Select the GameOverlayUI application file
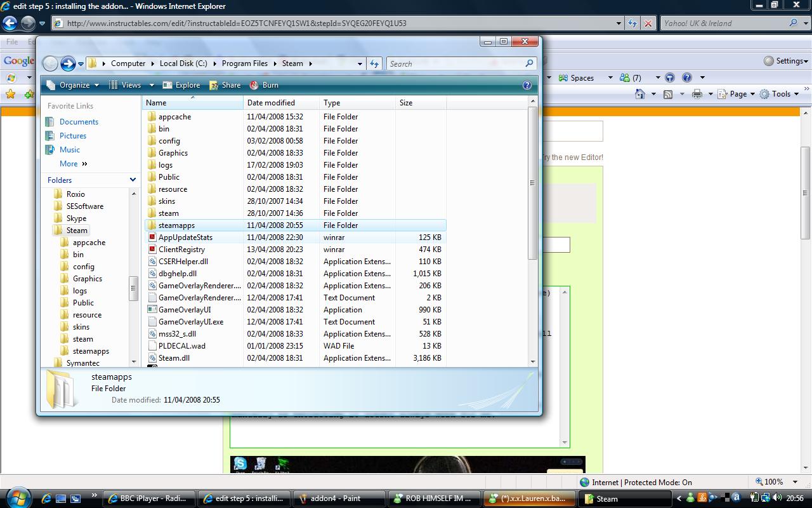The height and width of the screenshot is (508, 812). (x=185, y=310)
